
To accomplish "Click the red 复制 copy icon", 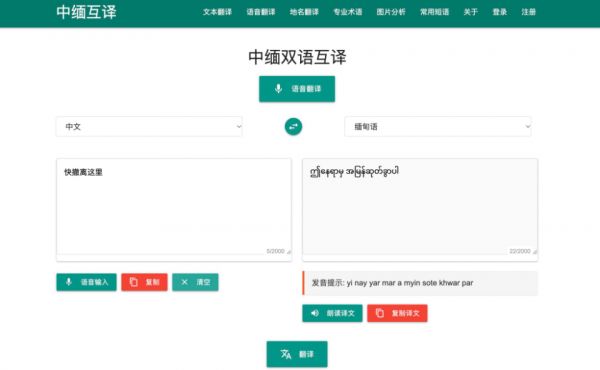I will click(134, 282).
